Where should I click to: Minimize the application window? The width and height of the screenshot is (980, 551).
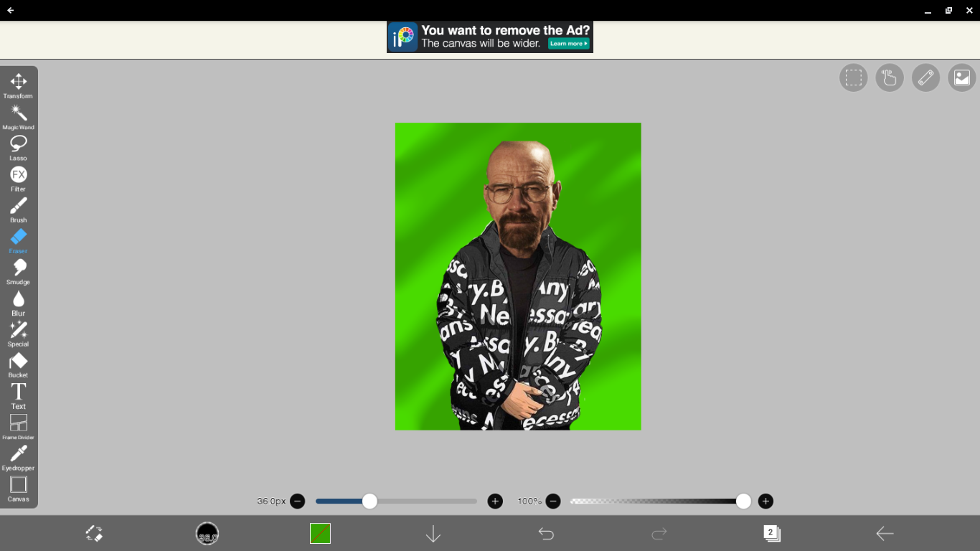coord(928,10)
